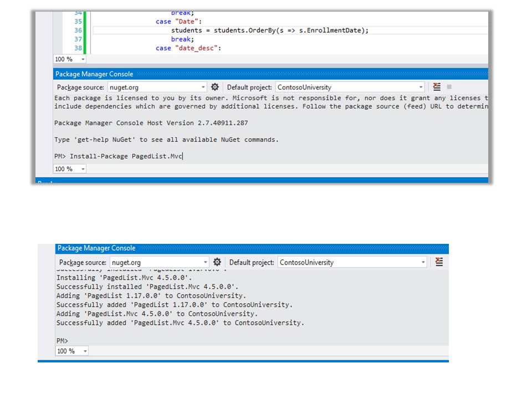532x399 pixels.
Task: Click "Default project:" label above the license notice
Action: pos(249,87)
